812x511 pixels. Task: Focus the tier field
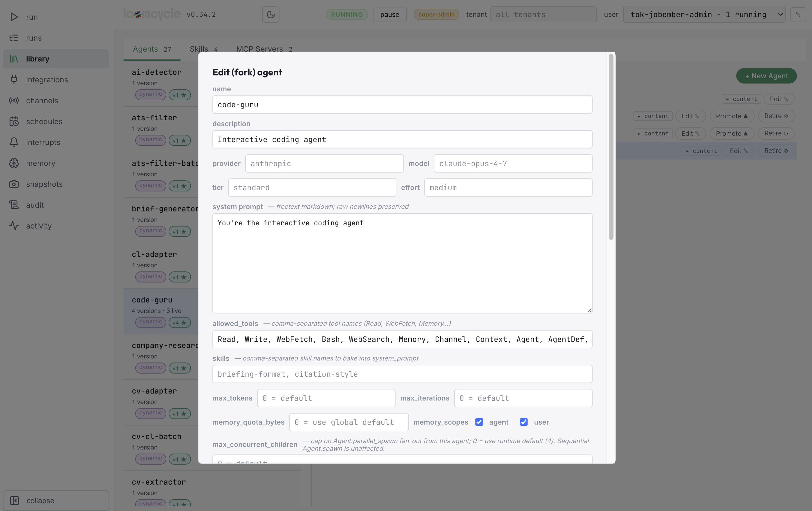pyautogui.click(x=312, y=187)
